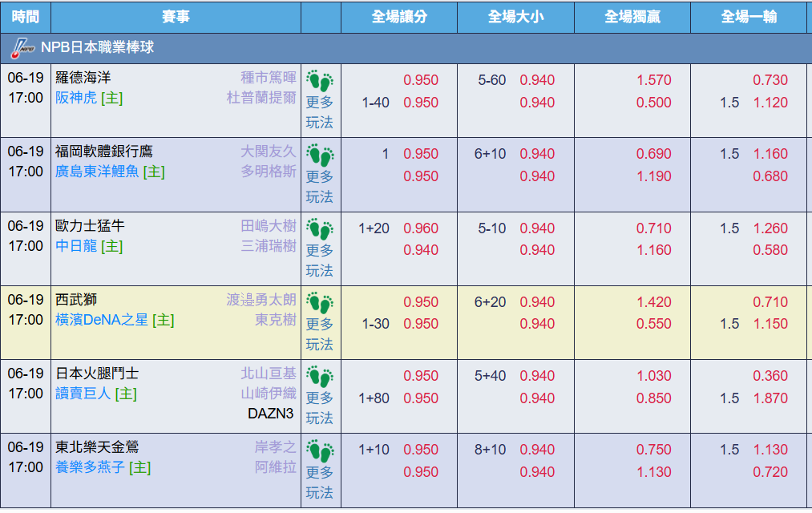This screenshot has height=513, width=812.
Task: Open footprints icon for 羅德海洋 match
Action: click(x=320, y=81)
